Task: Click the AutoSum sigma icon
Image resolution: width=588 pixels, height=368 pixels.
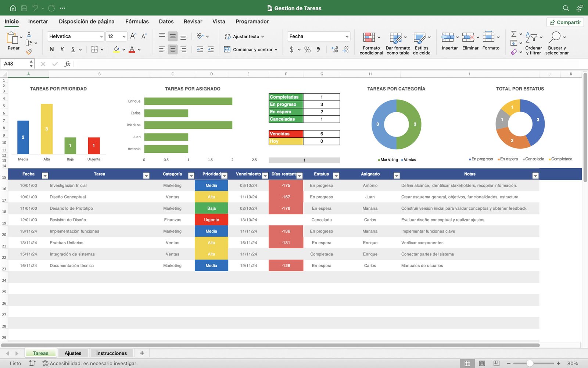Action: click(514, 34)
